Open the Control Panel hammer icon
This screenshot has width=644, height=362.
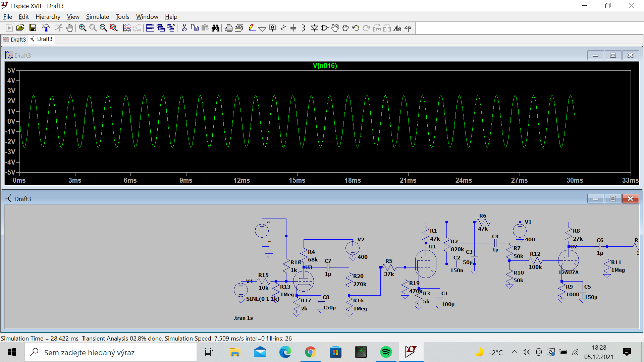click(x=46, y=28)
